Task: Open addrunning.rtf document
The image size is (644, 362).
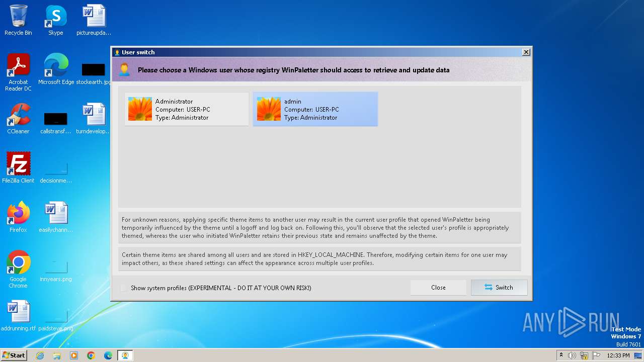Action: tap(18, 316)
